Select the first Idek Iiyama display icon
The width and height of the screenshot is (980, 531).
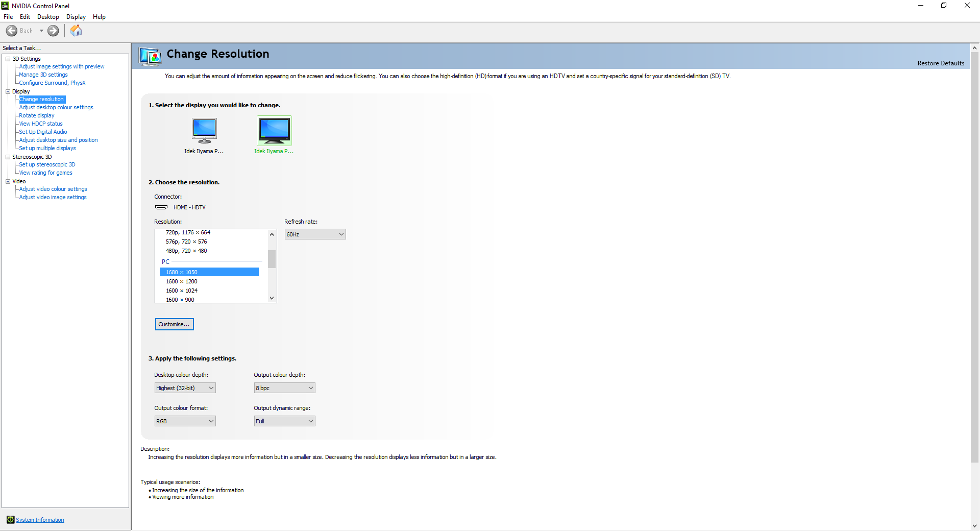204,131
